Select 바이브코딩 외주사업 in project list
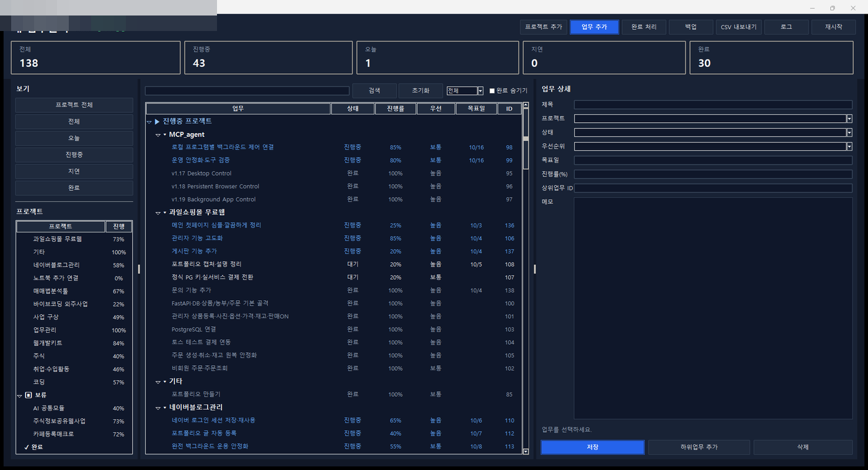 (74, 304)
